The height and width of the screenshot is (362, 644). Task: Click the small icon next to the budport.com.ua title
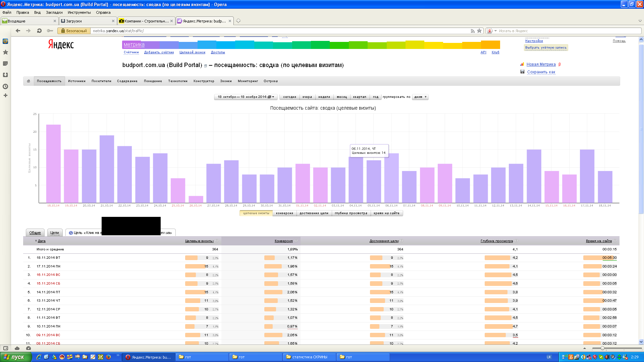tap(206, 66)
